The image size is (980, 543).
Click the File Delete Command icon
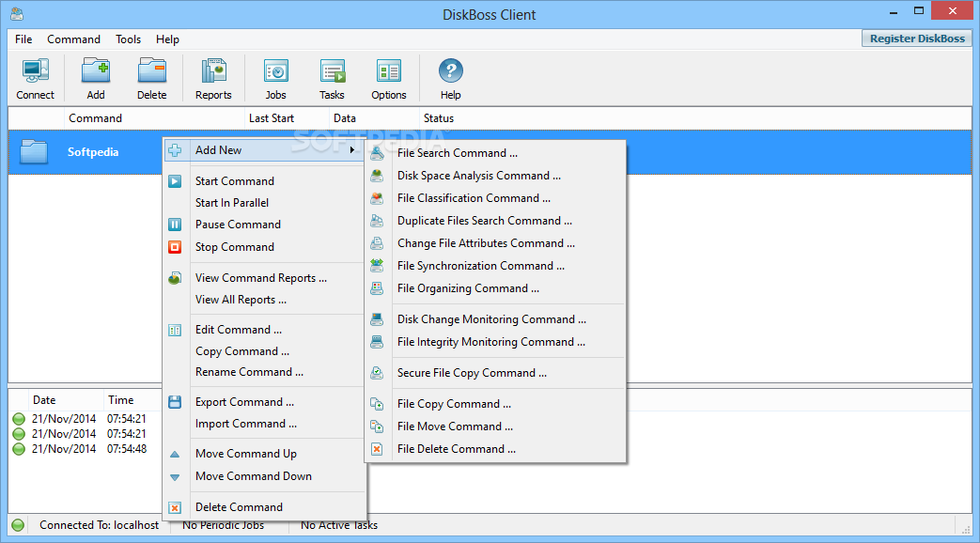377,449
